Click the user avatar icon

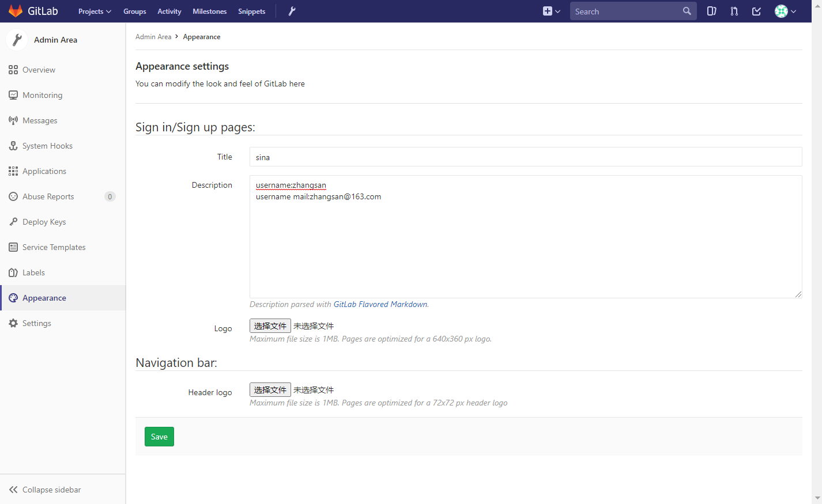click(x=781, y=11)
